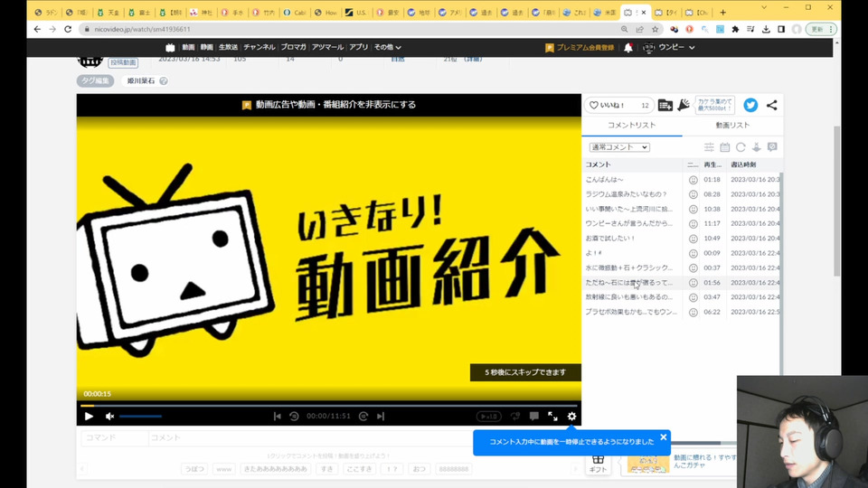Sort by コメント column header
Image resolution: width=868 pixels, height=488 pixels.
(598, 164)
